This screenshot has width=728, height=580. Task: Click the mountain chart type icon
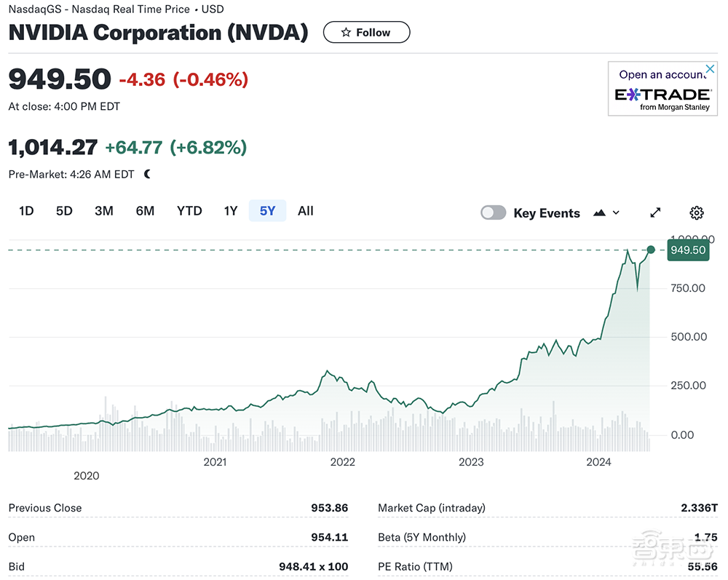pos(599,212)
